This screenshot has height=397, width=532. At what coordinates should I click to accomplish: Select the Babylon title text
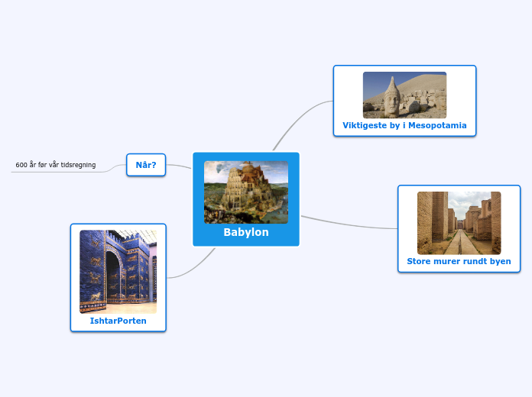point(246,232)
